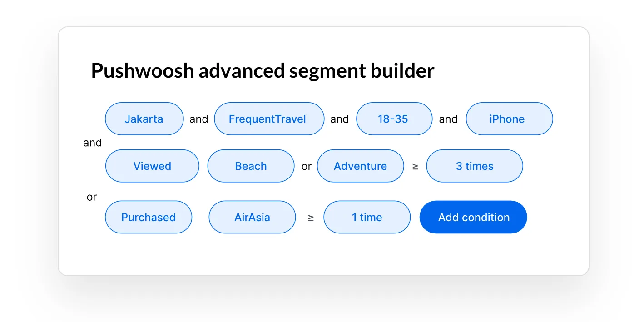Viewport: 644px width, 322px height.
Task: Click the Beach category condition
Action: [251, 166]
